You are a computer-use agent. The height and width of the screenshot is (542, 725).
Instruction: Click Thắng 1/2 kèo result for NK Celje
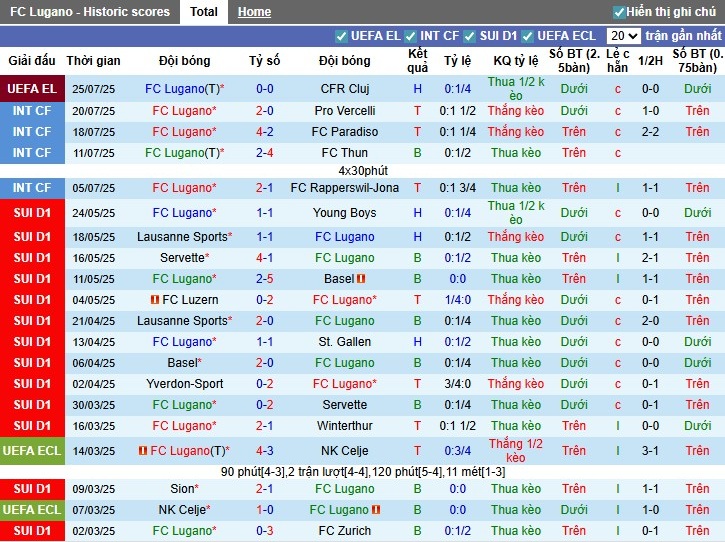click(x=516, y=450)
